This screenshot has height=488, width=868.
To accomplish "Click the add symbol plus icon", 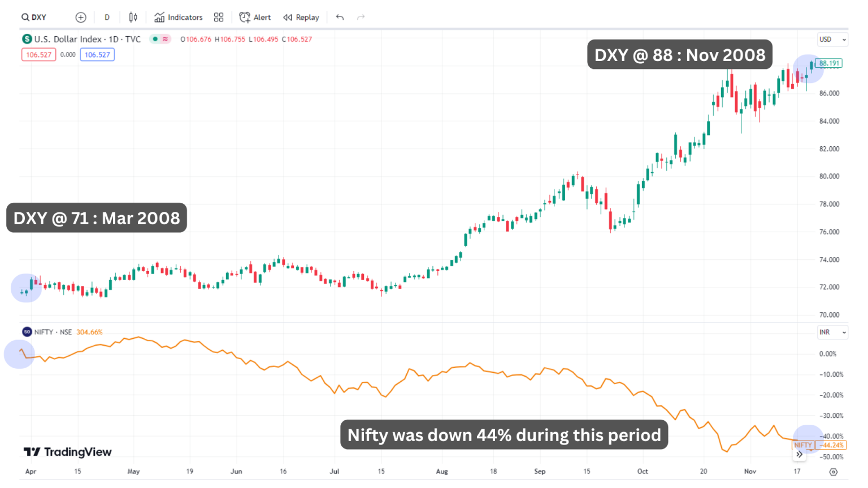I will pos(81,17).
